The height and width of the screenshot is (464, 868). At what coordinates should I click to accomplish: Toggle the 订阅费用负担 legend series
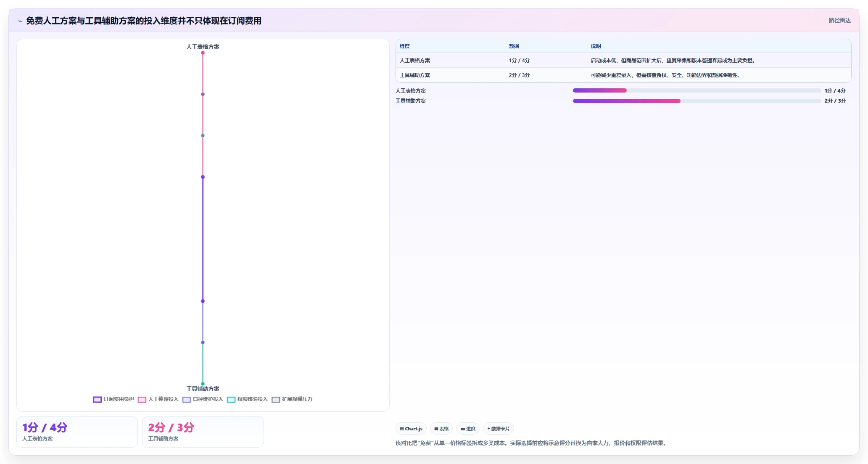[113, 399]
